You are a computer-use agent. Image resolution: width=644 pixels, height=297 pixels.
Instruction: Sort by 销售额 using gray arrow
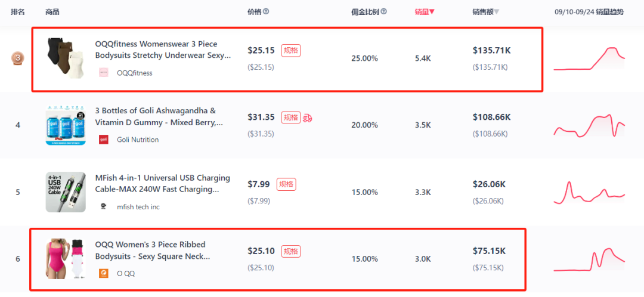[x=497, y=13]
